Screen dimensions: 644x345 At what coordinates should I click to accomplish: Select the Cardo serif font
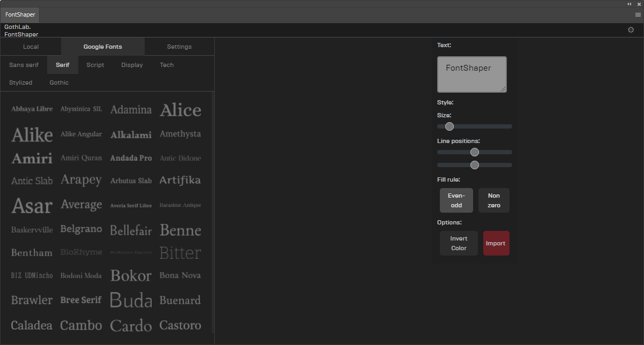click(131, 325)
